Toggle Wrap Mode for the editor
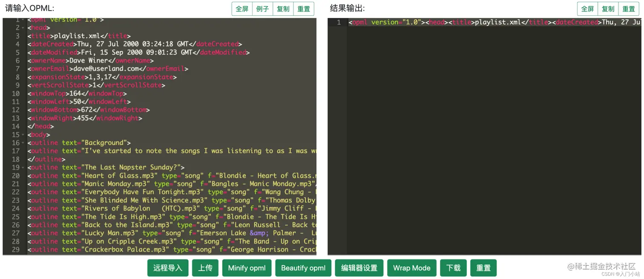 tap(411, 268)
